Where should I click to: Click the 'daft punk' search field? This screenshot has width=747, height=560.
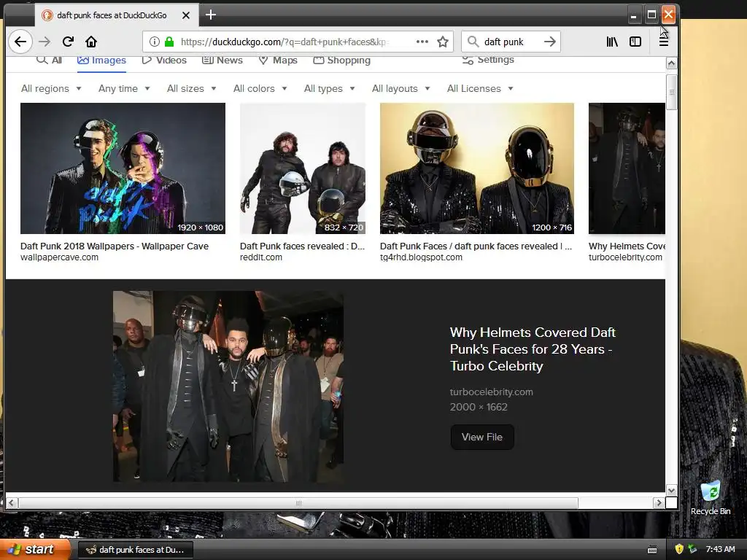tap(510, 42)
